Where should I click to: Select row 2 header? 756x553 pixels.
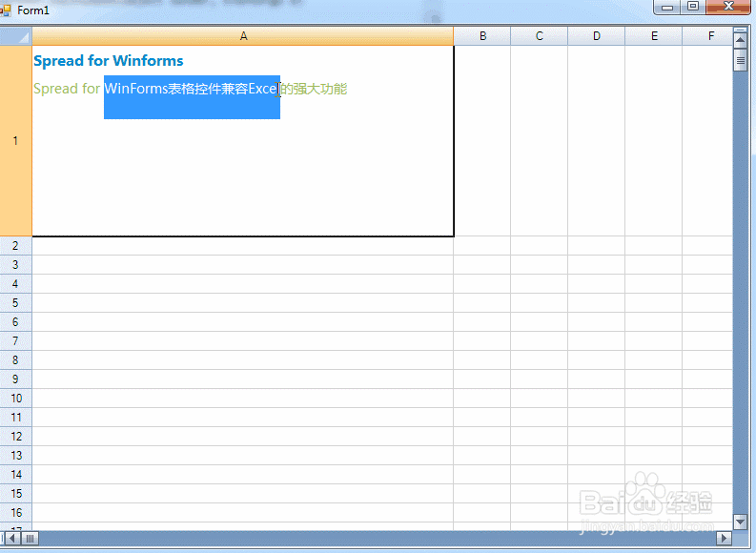click(x=16, y=246)
